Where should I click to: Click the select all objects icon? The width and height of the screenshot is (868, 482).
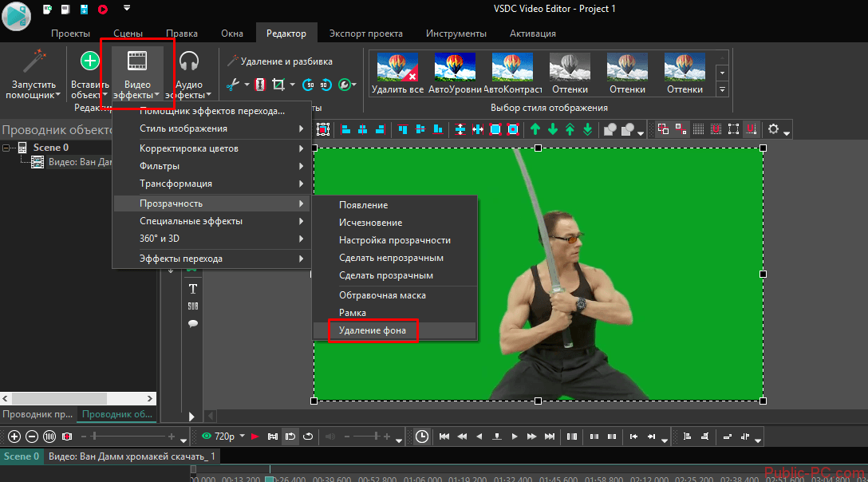323,129
